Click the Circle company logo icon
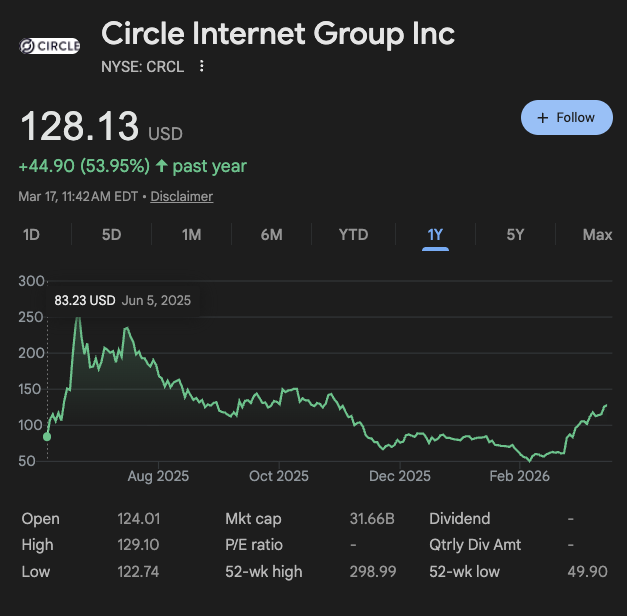Image resolution: width=627 pixels, height=616 pixels. click(50, 46)
